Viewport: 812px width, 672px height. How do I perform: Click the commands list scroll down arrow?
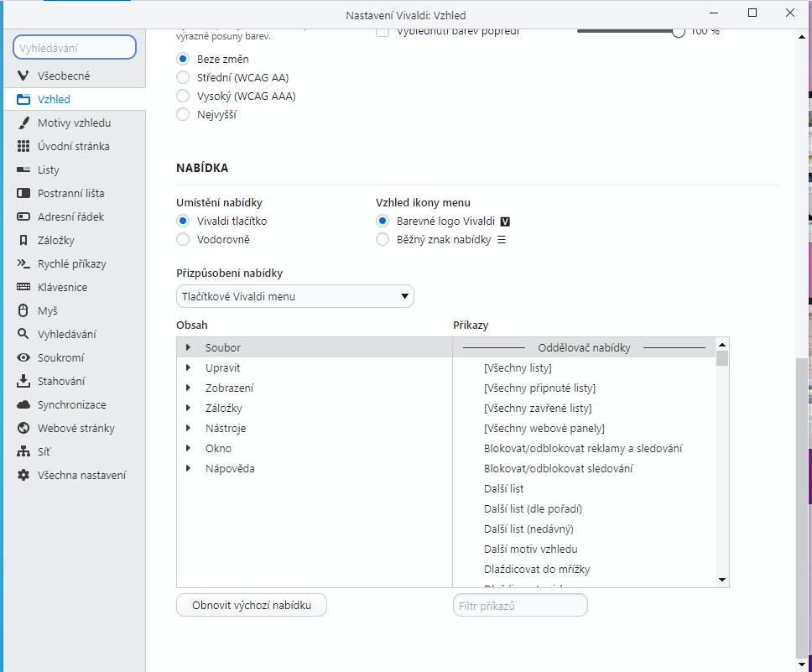(x=722, y=580)
